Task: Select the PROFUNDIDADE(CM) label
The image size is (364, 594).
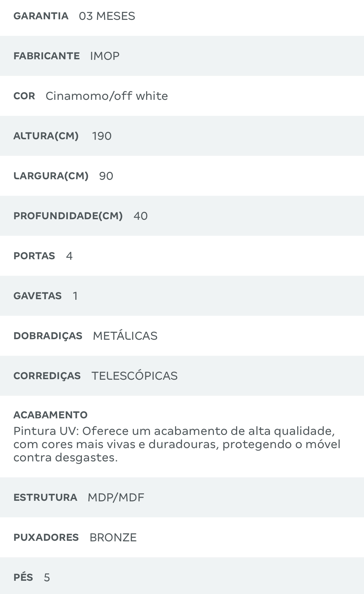Action: [x=68, y=216]
